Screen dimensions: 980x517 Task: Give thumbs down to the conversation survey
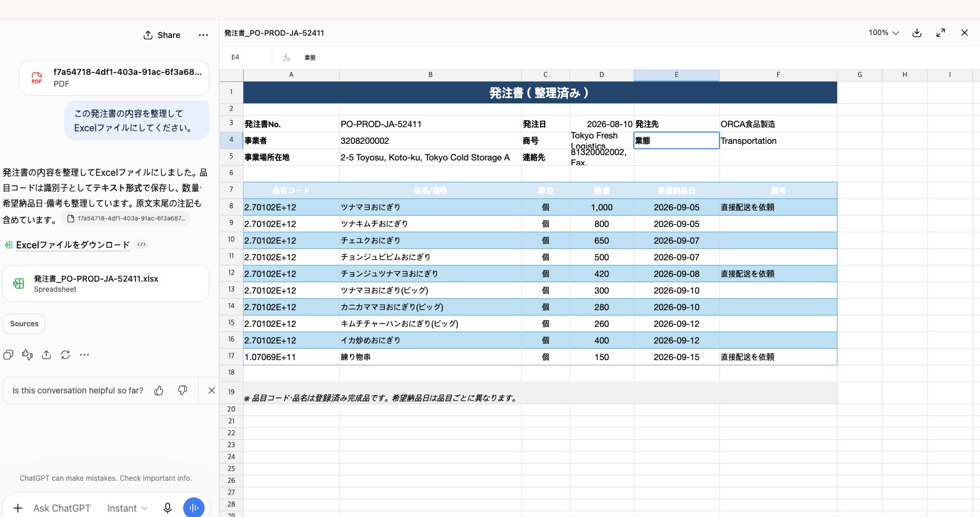[183, 390]
